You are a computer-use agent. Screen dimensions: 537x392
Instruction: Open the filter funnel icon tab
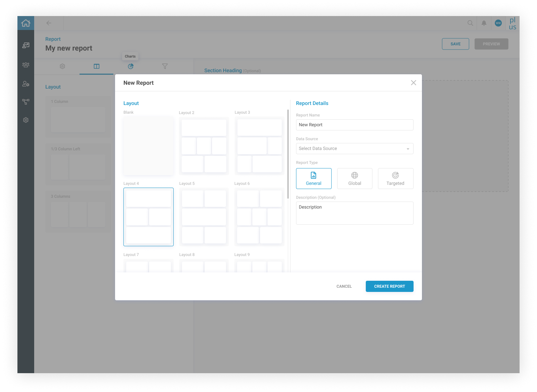tap(165, 66)
